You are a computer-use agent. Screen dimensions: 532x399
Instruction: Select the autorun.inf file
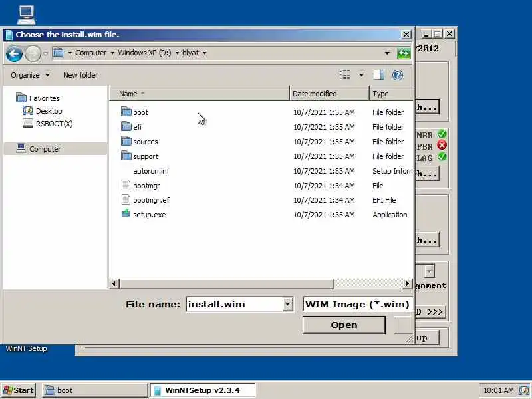click(152, 171)
